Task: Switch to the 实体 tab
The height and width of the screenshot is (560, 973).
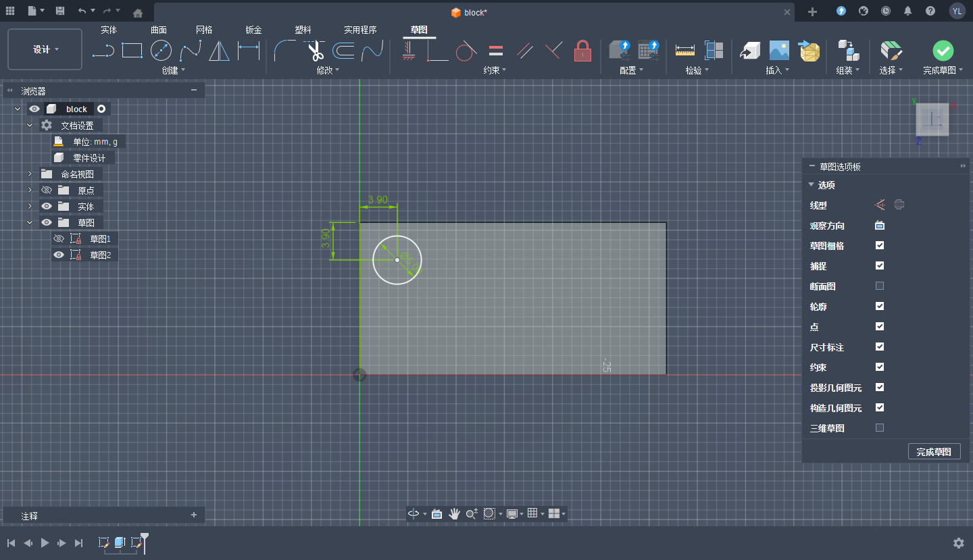Action: 109,30
